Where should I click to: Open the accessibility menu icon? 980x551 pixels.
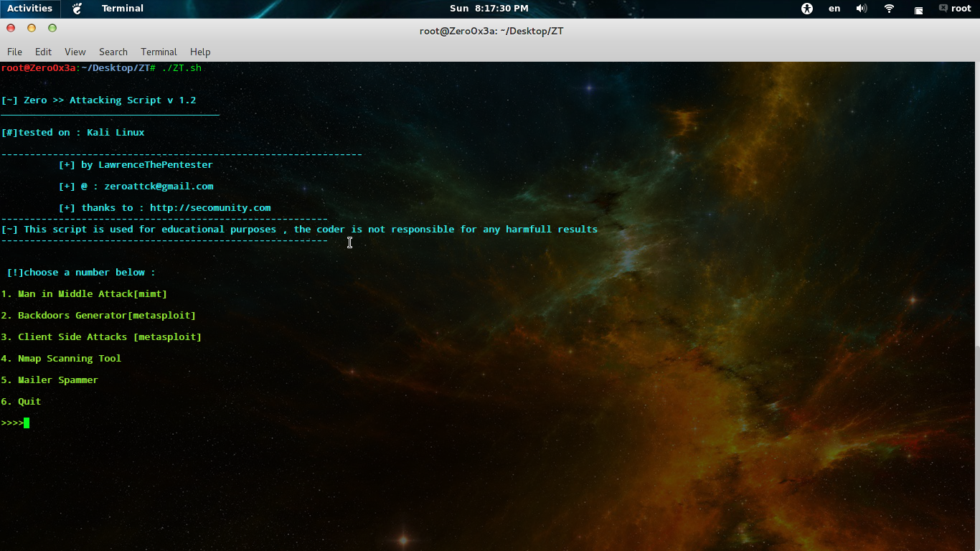(x=807, y=9)
